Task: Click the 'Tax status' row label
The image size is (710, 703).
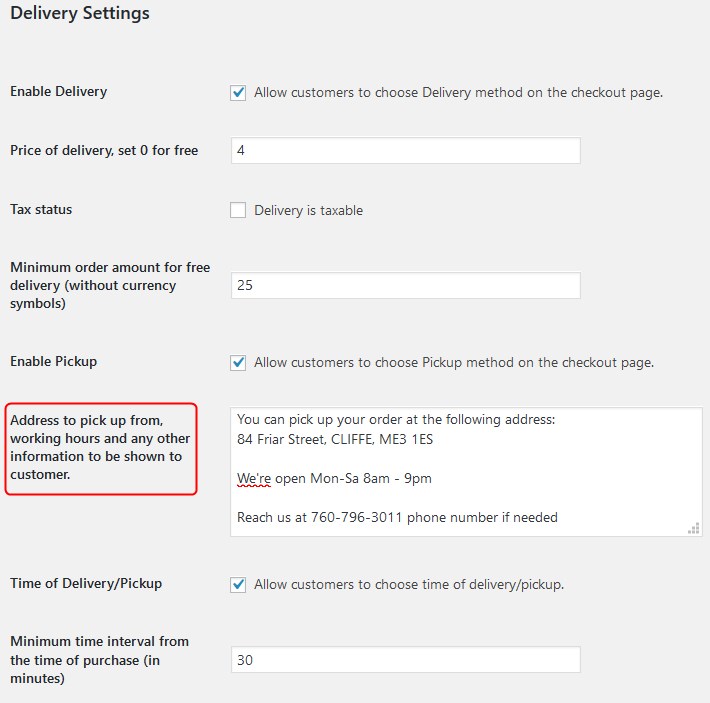Action: click(41, 210)
